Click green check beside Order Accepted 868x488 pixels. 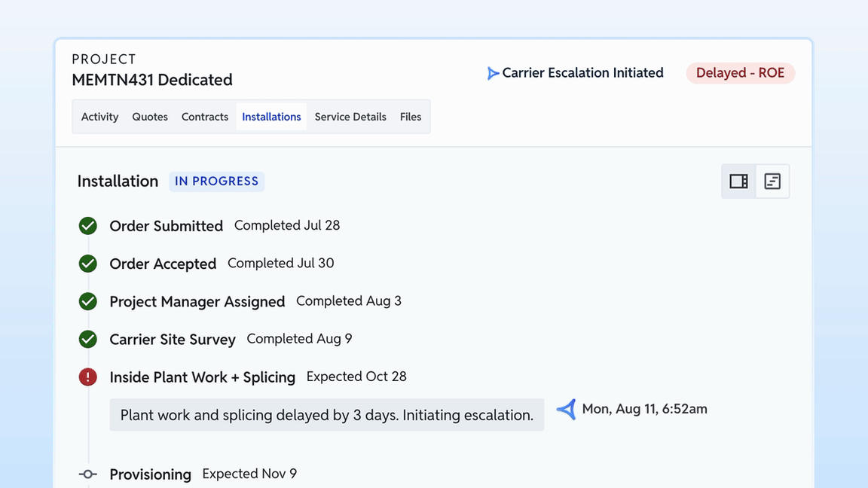point(87,264)
